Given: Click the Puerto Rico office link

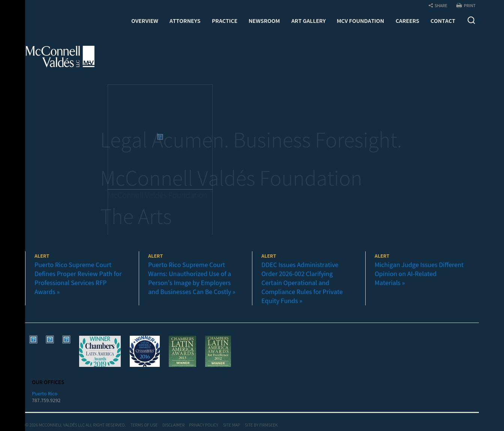Looking at the screenshot, I should pos(45,393).
